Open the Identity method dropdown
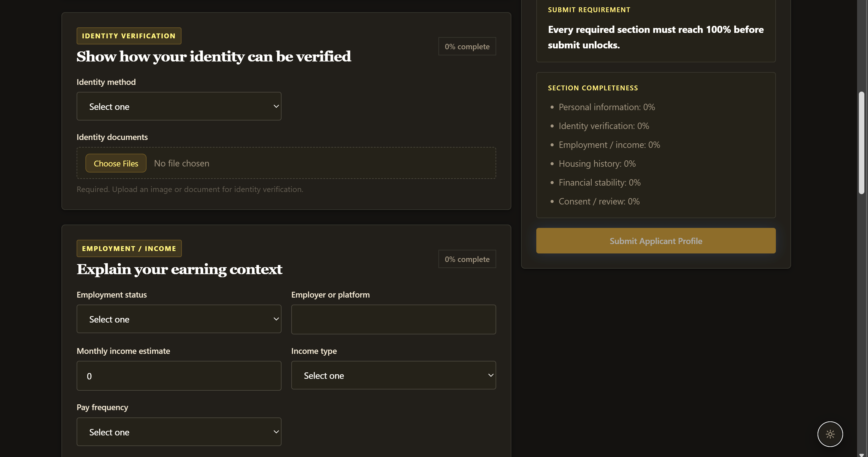Image resolution: width=868 pixels, height=457 pixels. 178,106
